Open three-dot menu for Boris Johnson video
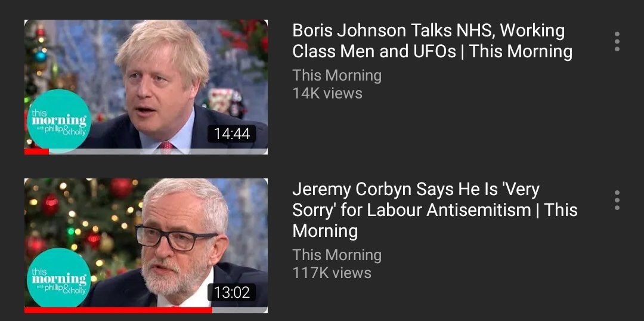The height and width of the screenshot is (321, 644). [x=617, y=42]
